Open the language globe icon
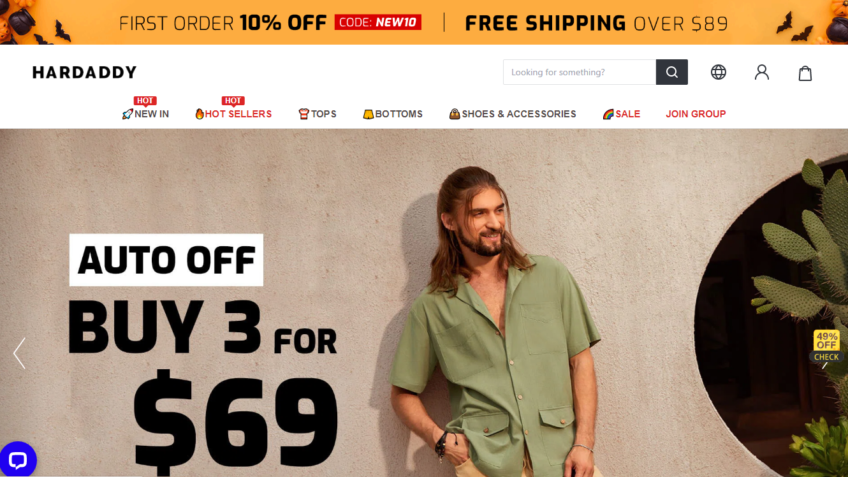This screenshot has height=477, width=848. 718,72
